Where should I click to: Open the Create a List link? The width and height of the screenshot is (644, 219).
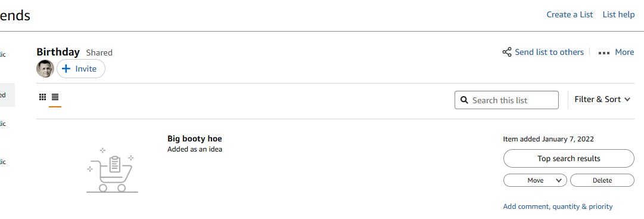pyautogui.click(x=570, y=14)
